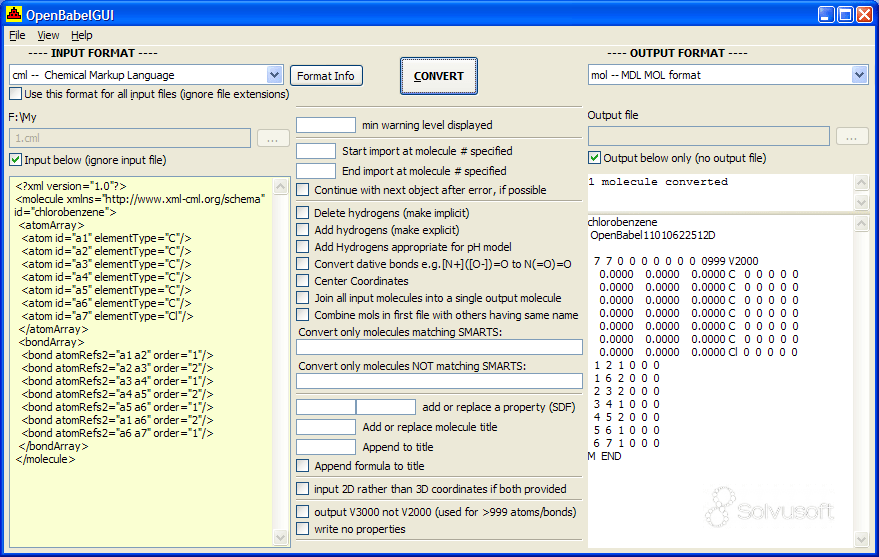Image resolution: width=879 pixels, height=557 pixels.
Task: Click the output text scrollbar up arrow
Action: (x=861, y=224)
